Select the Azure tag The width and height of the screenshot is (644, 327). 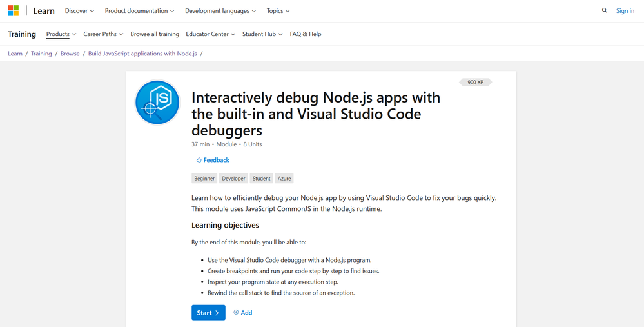click(284, 178)
